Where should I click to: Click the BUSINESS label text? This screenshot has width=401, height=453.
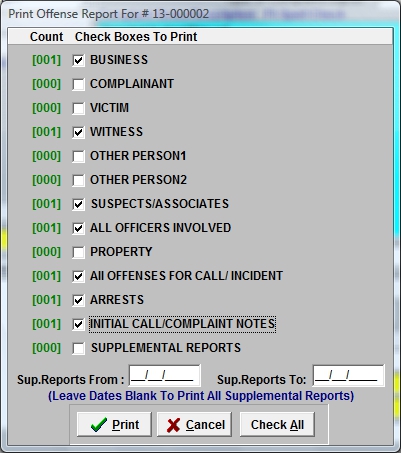coord(119,60)
